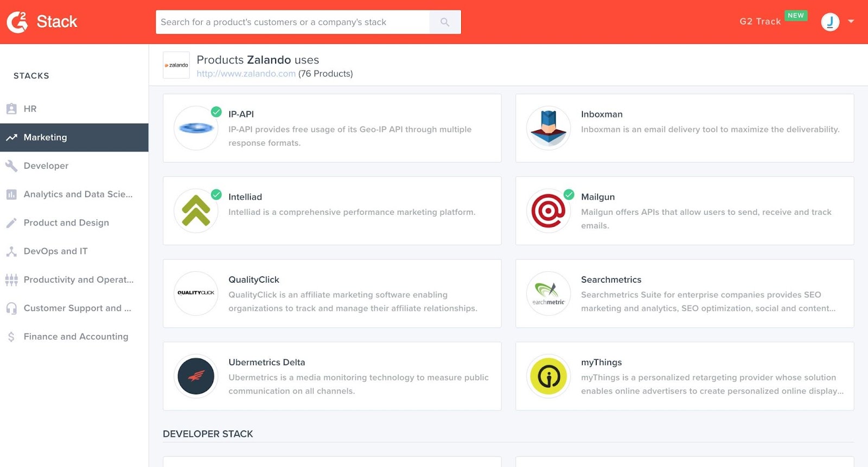Viewport: 868px width, 467px height.
Task: Switch to Product and Design stack
Action: (x=74, y=223)
